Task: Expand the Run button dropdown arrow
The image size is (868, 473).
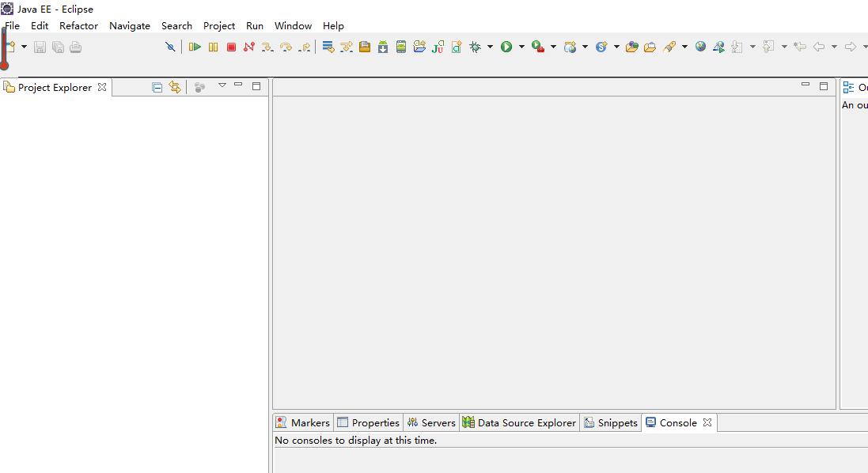Action: (521, 47)
